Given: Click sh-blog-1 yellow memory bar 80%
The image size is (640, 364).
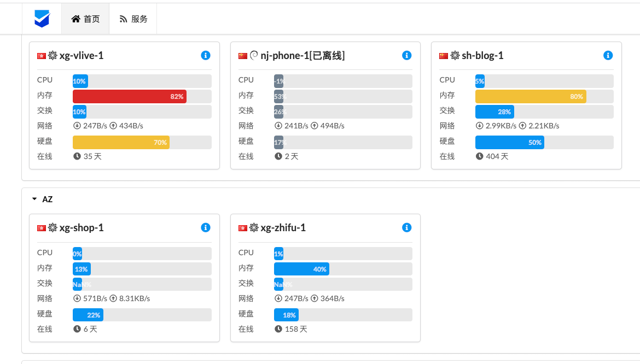Looking at the screenshot, I should tap(531, 96).
